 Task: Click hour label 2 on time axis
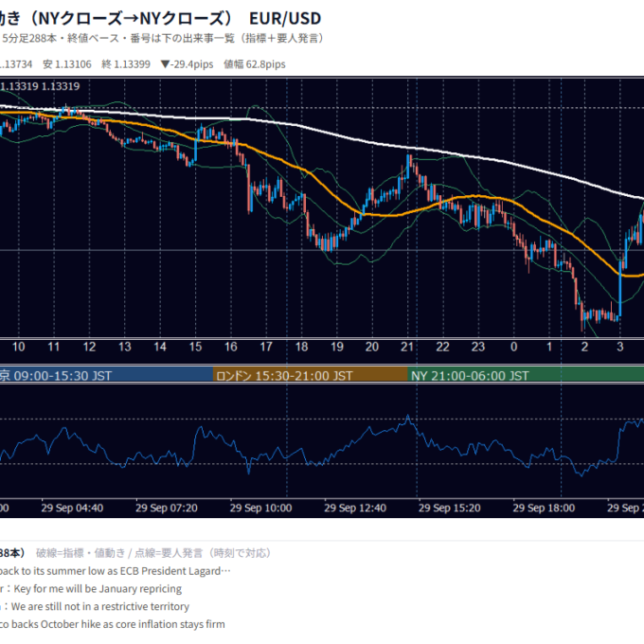(584, 347)
